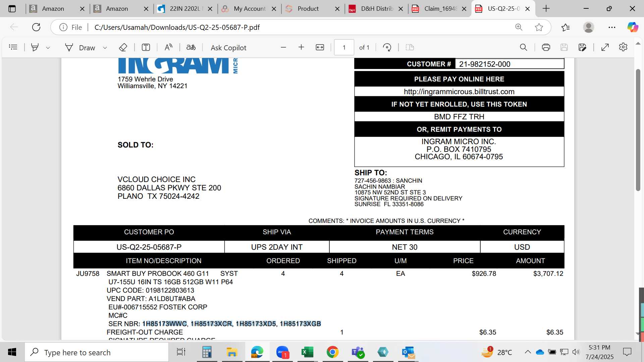Open a new tab
The width and height of the screenshot is (644, 362).
coord(546,9)
